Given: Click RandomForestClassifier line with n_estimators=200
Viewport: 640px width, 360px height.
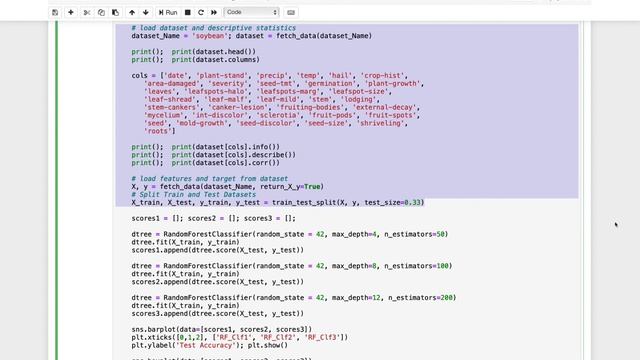Looking at the screenshot, I should 294,298.
